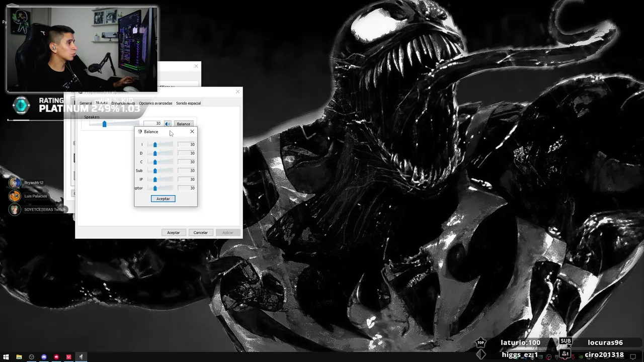Screen dimensions: 644x362
Task: Click Aceptar in the Speakers properties window
Action: pos(174,232)
